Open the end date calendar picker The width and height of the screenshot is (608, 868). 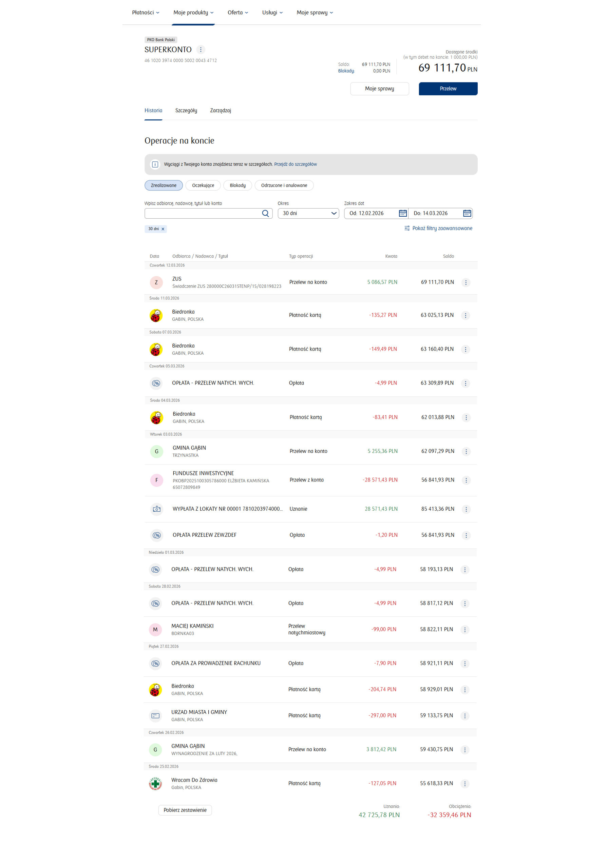467,214
